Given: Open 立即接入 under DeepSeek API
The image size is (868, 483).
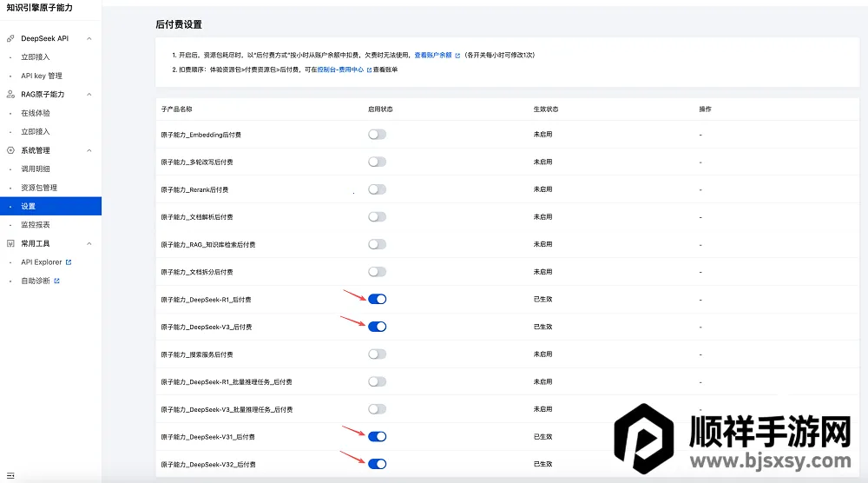Looking at the screenshot, I should [x=36, y=57].
